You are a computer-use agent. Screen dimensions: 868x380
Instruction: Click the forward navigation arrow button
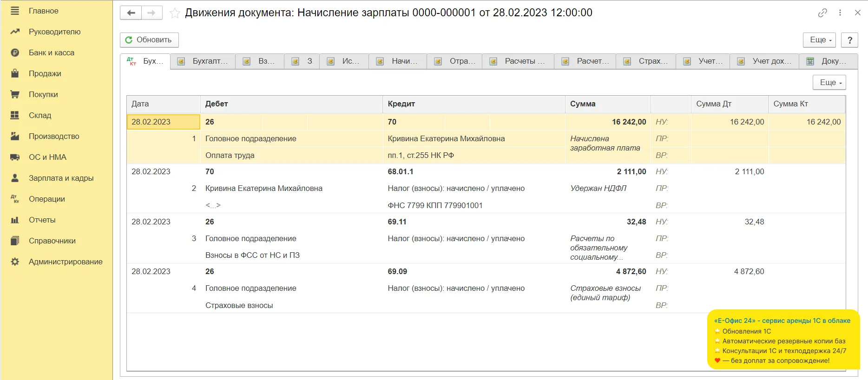pyautogui.click(x=151, y=13)
